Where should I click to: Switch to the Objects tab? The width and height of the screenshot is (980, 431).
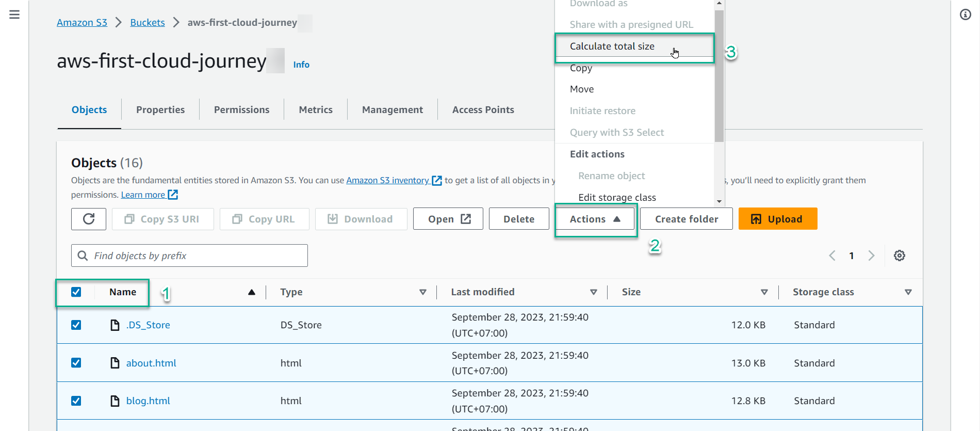[x=89, y=109]
